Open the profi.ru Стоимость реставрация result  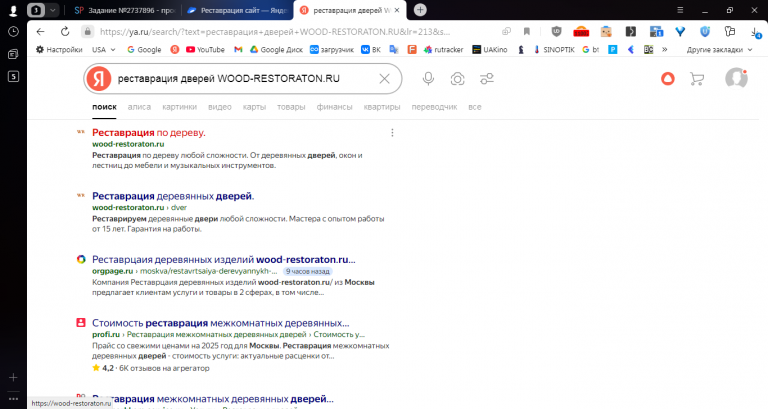coord(220,323)
